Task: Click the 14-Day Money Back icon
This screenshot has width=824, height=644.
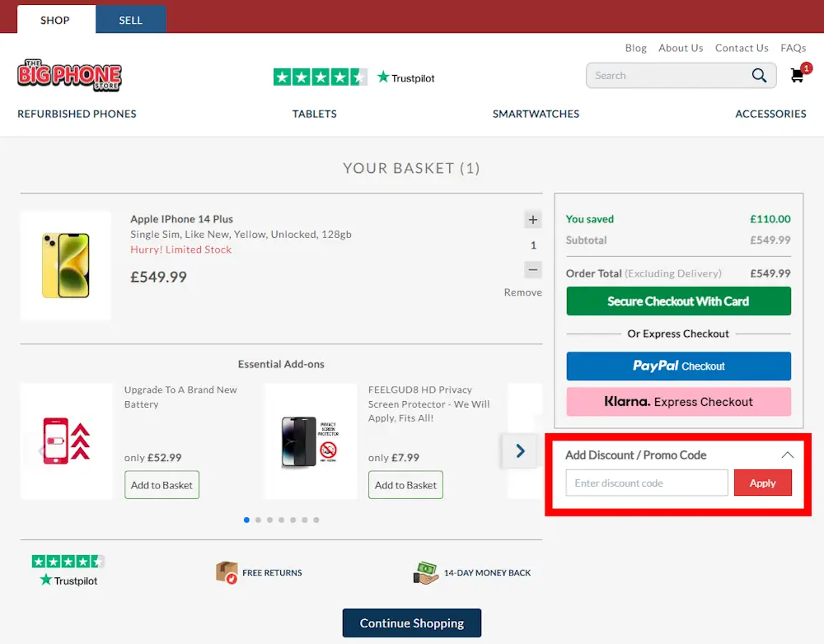Action: (x=426, y=572)
